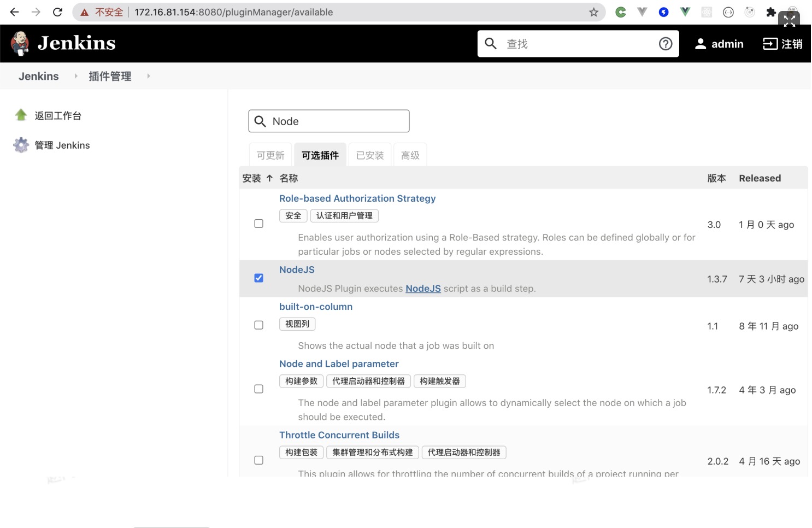This screenshot has width=812, height=528.
Task: Focus the header 查找 search field
Action: pos(578,44)
